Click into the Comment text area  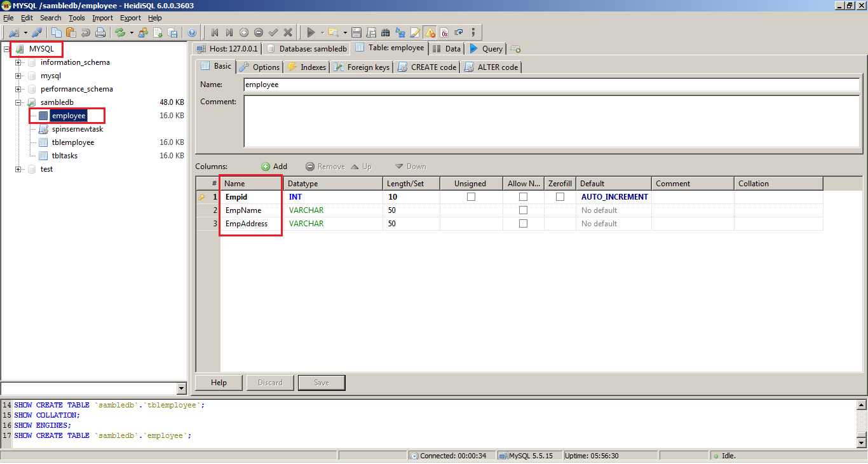coord(552,121)
